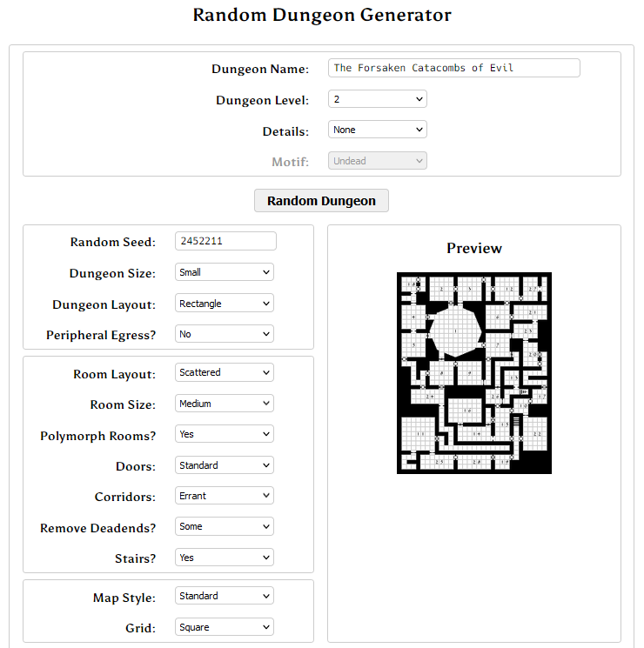Image resolution: width=644 pixels, height=648 pixels.
Task: Expand the Dungeon Size dropdown
Action: click(225, 272)
